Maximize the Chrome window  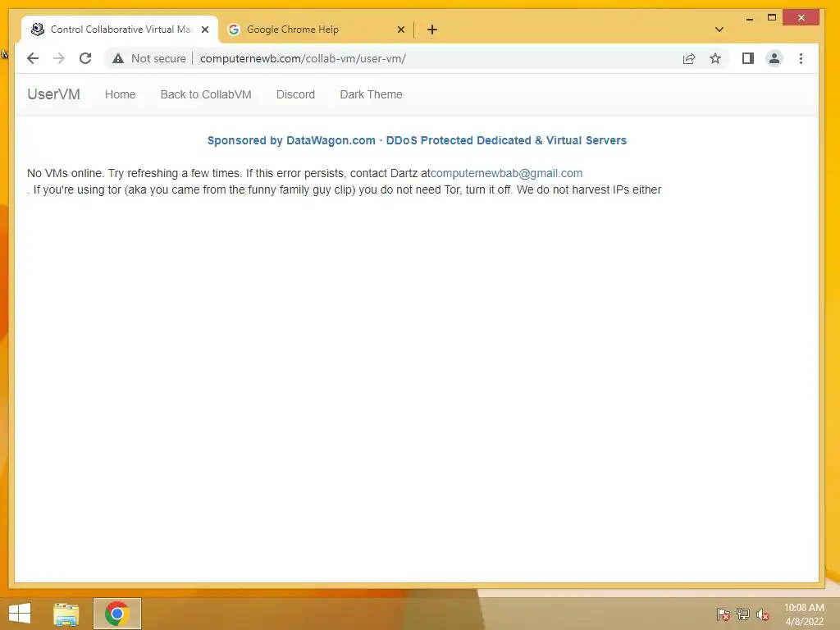coord(772,18)
